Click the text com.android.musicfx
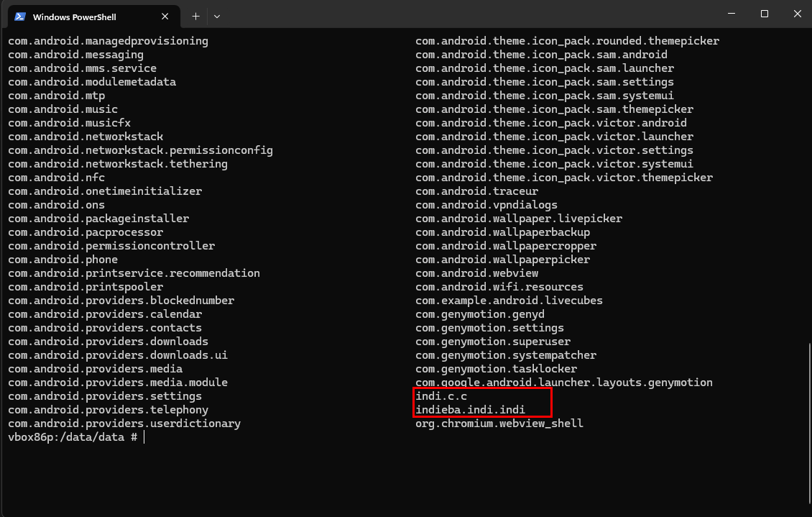The width and height of the screenshot is (812, 517). [70, 123]
